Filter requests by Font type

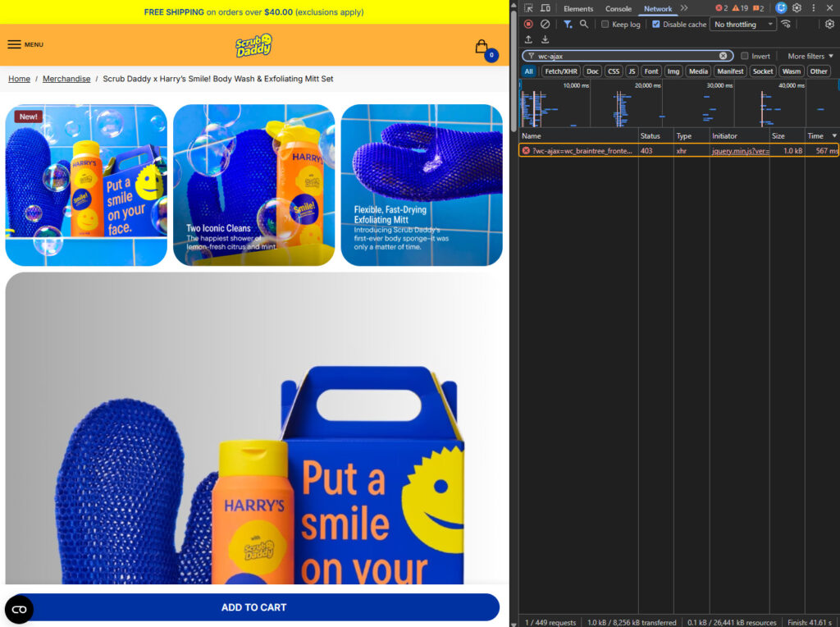coord(651,71)
